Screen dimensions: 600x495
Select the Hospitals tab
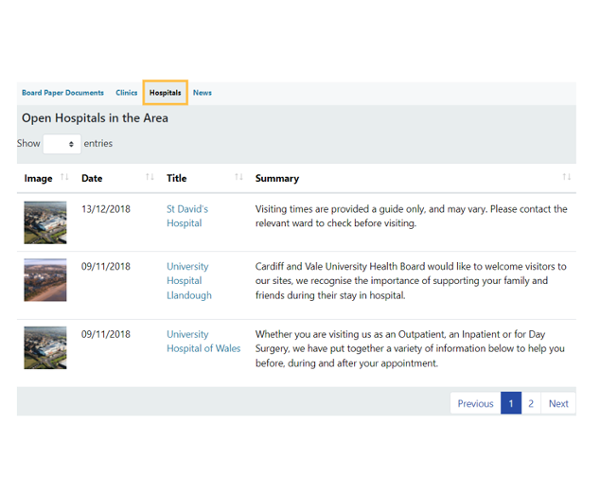click(x=165, y=93)
